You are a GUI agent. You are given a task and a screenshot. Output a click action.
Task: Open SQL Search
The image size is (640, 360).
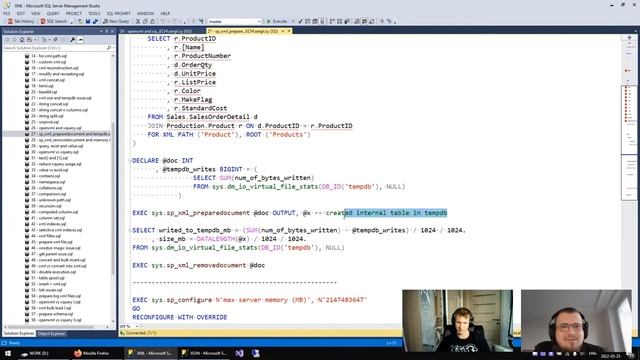(53, 21)
